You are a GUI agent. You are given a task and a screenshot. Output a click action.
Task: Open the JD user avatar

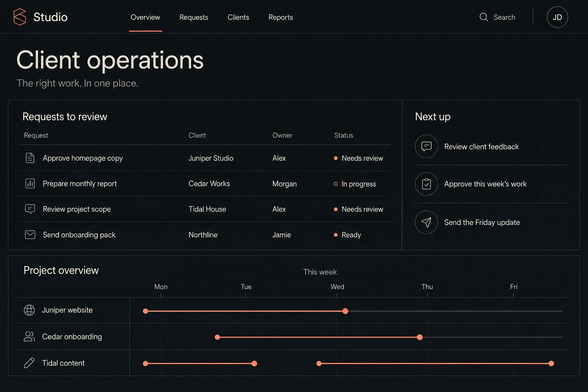point(557,17)
